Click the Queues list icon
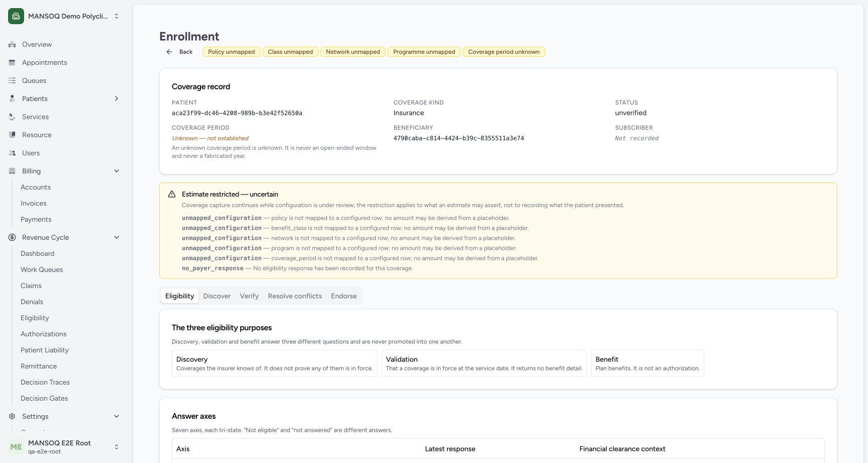868x463 pixels. (x=12, y=80)
